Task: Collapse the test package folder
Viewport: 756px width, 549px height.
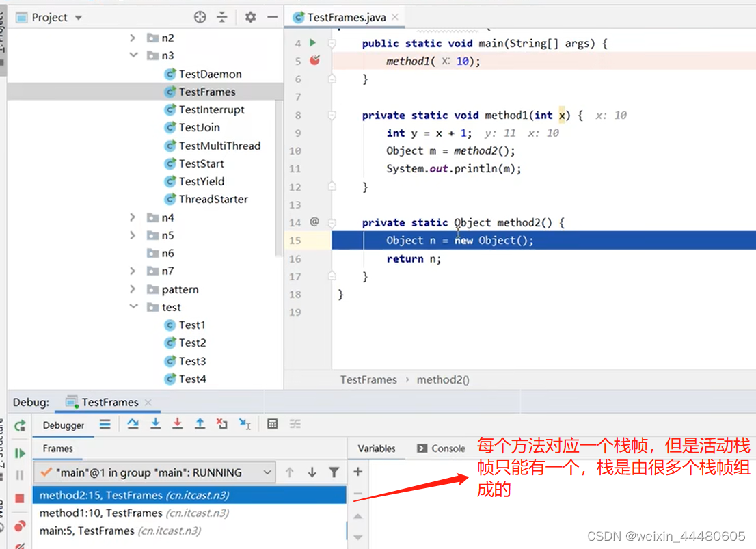Action: point(134,307)
